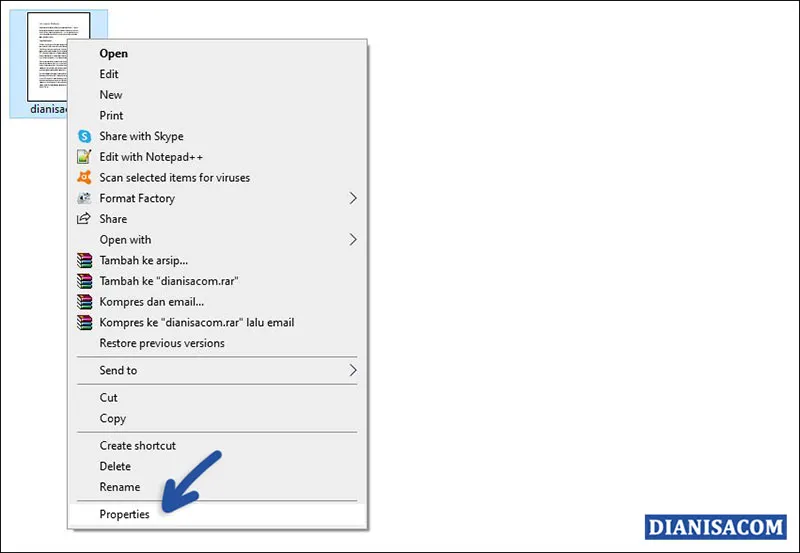Choose Open from the context menu
800x553 pixels.
[217, 54]
